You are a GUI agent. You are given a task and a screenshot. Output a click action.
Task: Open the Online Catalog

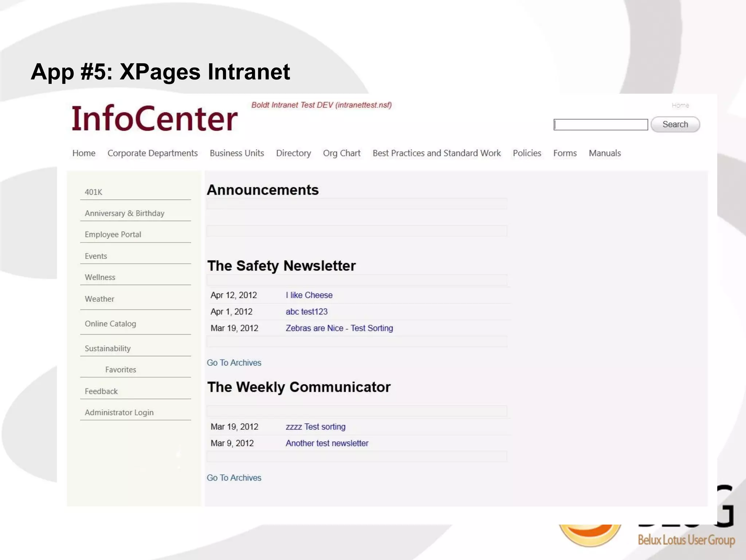point(110,324)
